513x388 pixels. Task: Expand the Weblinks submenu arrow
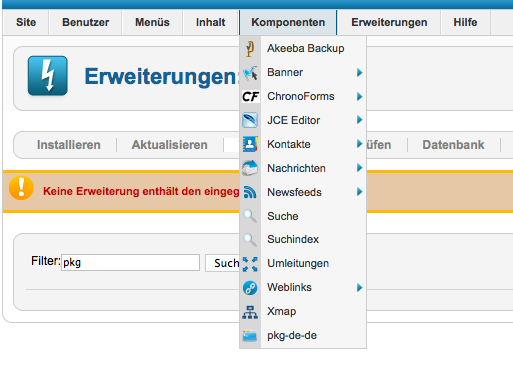click(x=359, y=287)
